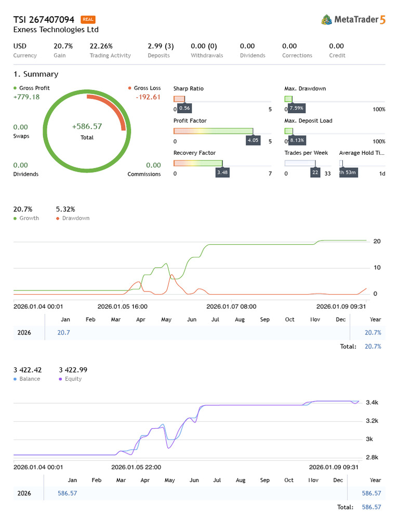The image size is (399, 532).
Task: Click the MetaTrader 5 logo icon
Action: click(x=327, y=20)
